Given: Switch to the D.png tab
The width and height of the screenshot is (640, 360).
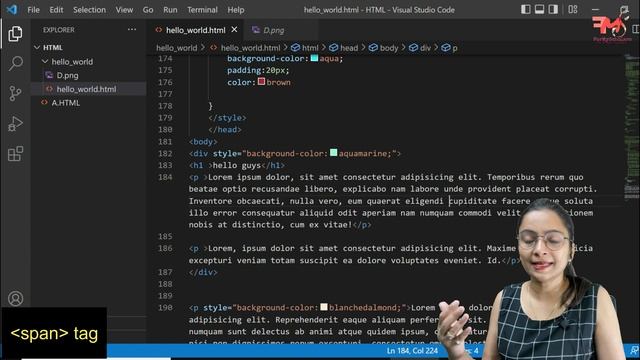Looking at the screenshot, I should coord(273,30).
